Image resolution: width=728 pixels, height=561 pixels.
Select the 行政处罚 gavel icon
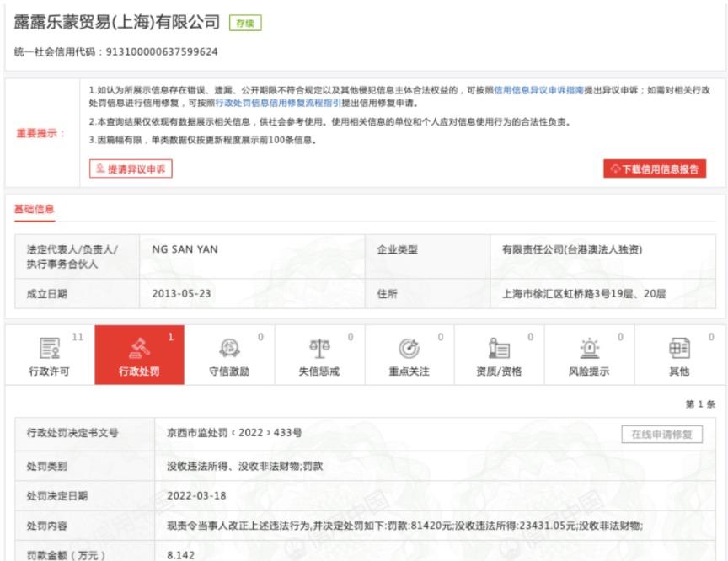click(x=138, y=347)
